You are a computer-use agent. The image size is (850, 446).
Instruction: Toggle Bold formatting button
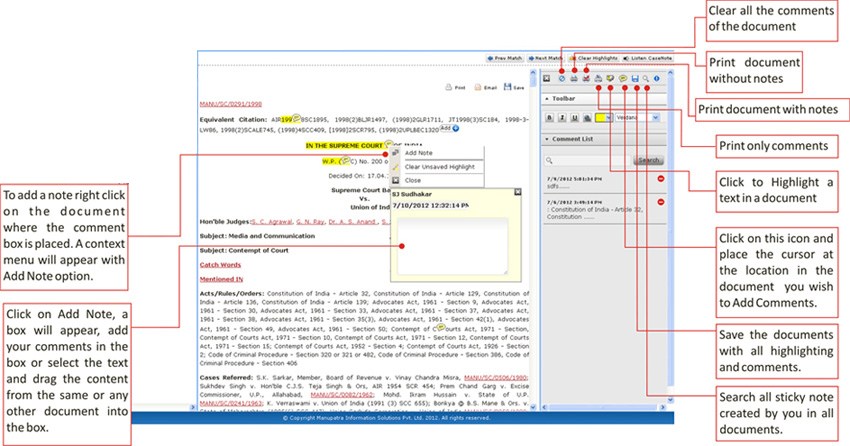550,118
